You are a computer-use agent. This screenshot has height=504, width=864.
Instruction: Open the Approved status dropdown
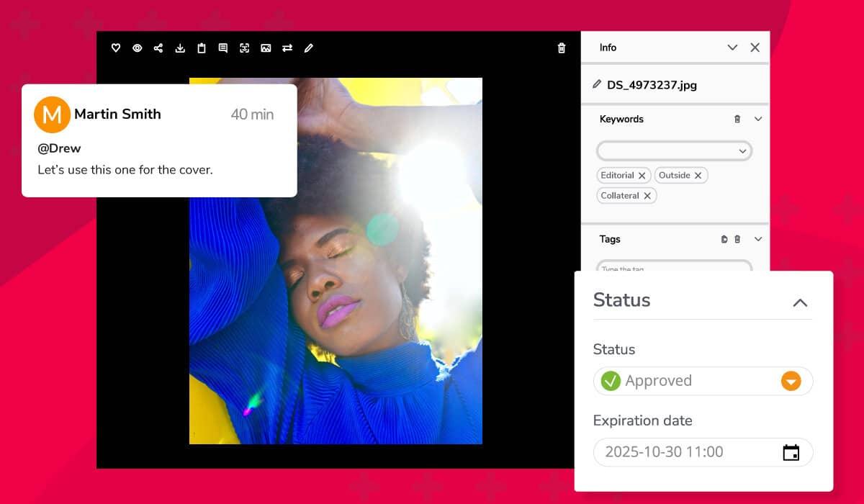coord(791,381)
